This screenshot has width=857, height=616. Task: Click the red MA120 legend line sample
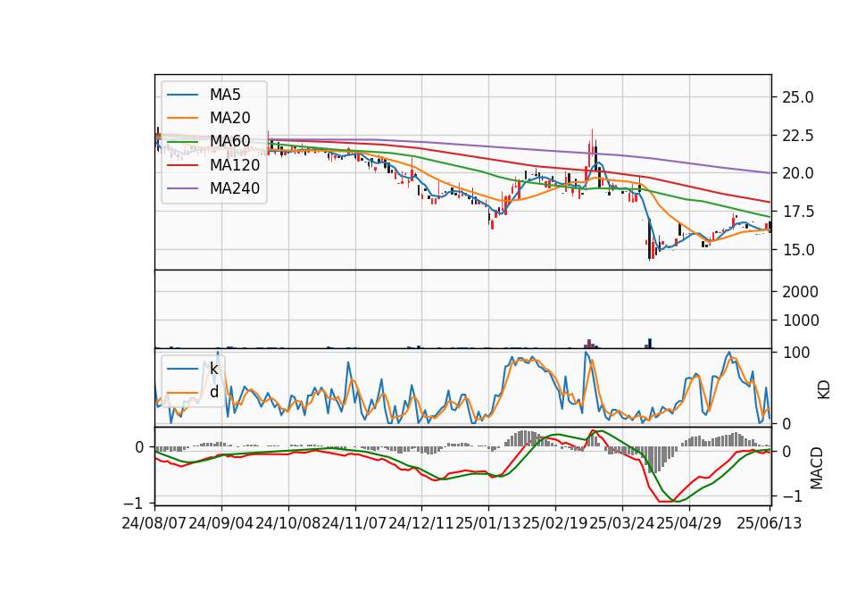point(182,164)
